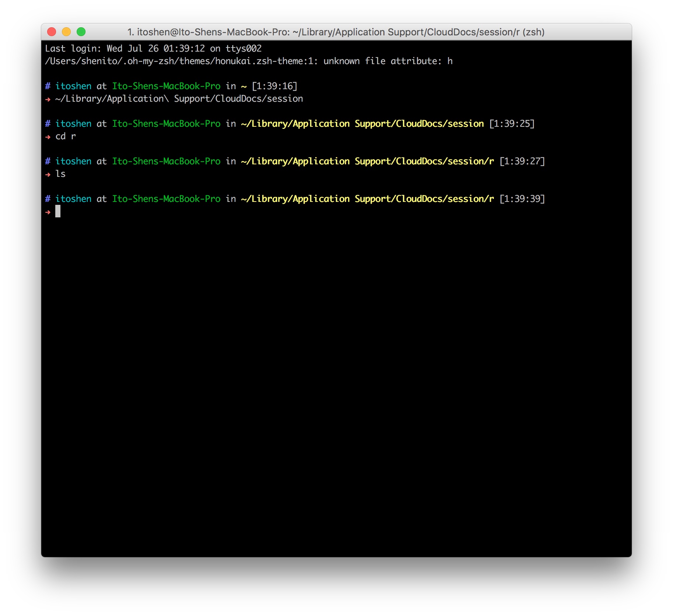Viewport: 673px width, 616px height.
Task: Click the [1:39:25] timestamp
Action: point(512,124)
